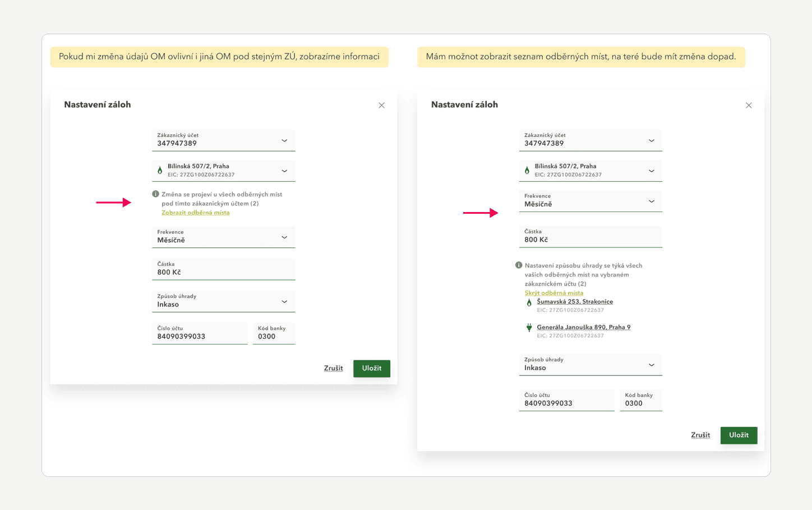Click the left 'Nastavení záloh' title

(x=98, y=104)
